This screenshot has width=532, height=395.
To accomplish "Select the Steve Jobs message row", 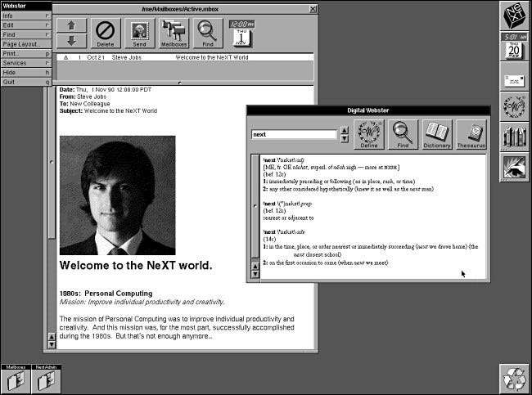I will click(185, 57).
